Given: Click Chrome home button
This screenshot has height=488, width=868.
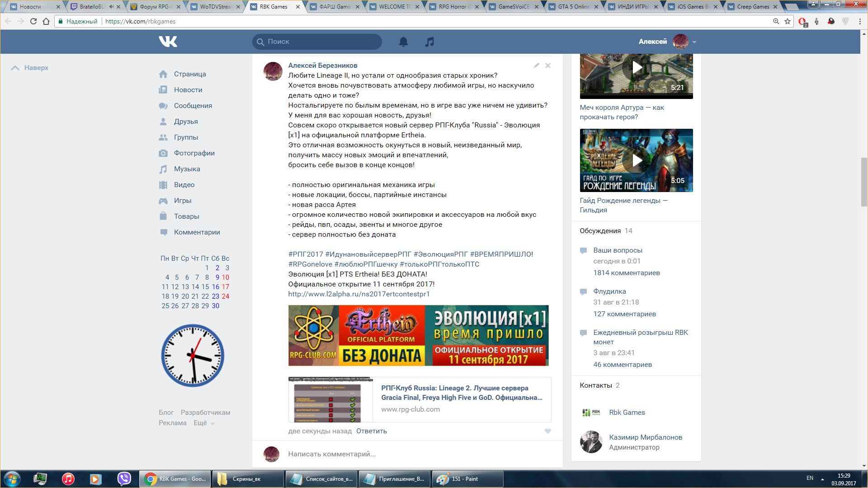Looking at the screenshot, I should pyautogui.click(x=46, y=21).
